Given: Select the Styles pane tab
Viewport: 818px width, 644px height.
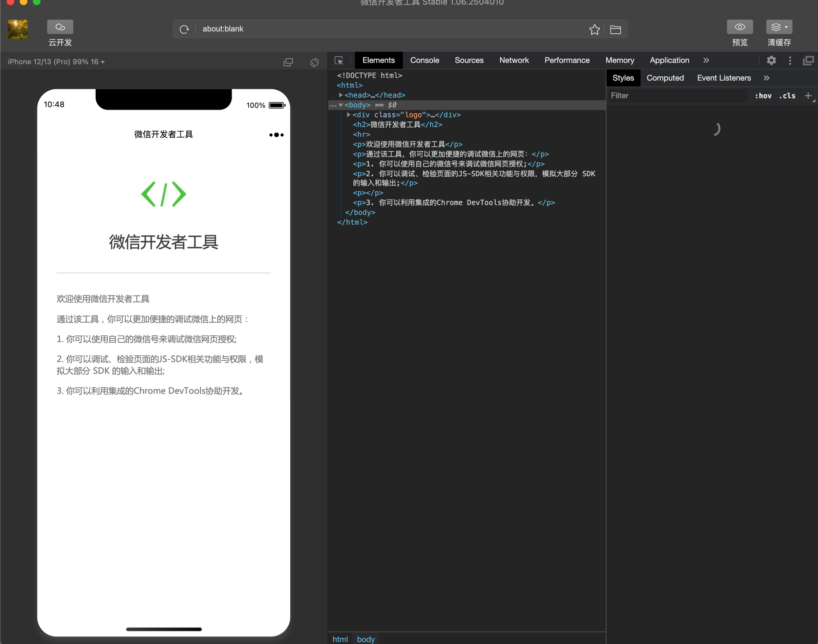Looking at the screenshot, I should [x=623, y=78].
